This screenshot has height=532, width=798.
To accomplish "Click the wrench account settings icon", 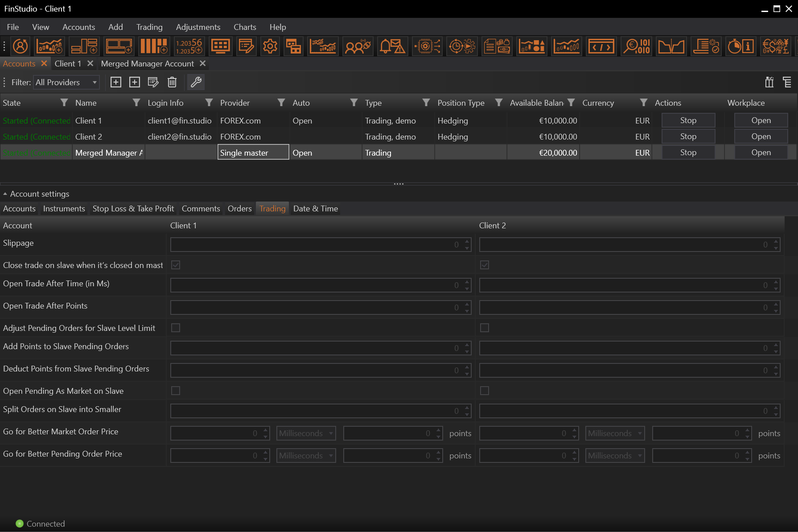I will coord(196,82).
